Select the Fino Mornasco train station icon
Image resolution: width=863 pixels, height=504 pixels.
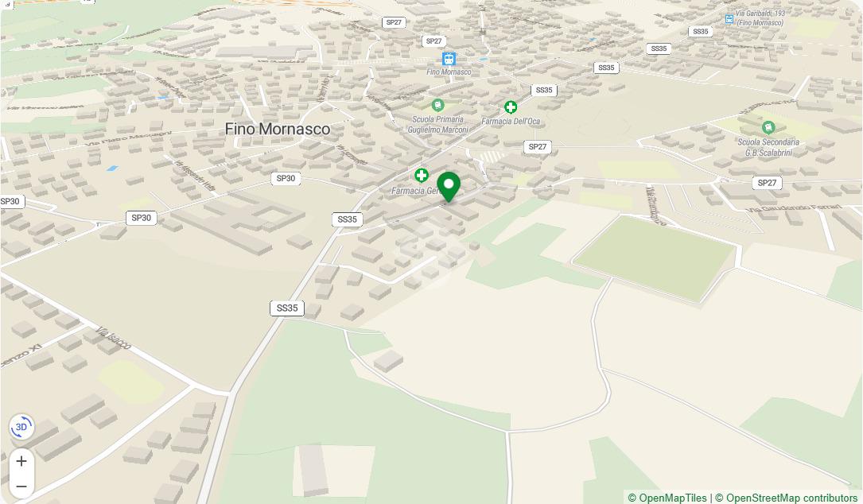pyautogui.click(x=449, y=59)
